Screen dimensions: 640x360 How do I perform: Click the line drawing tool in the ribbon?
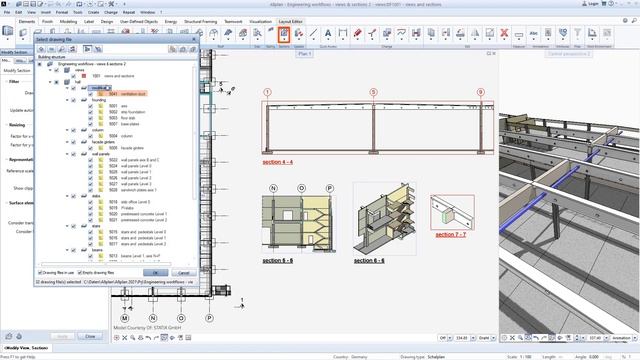click(313, 33)
